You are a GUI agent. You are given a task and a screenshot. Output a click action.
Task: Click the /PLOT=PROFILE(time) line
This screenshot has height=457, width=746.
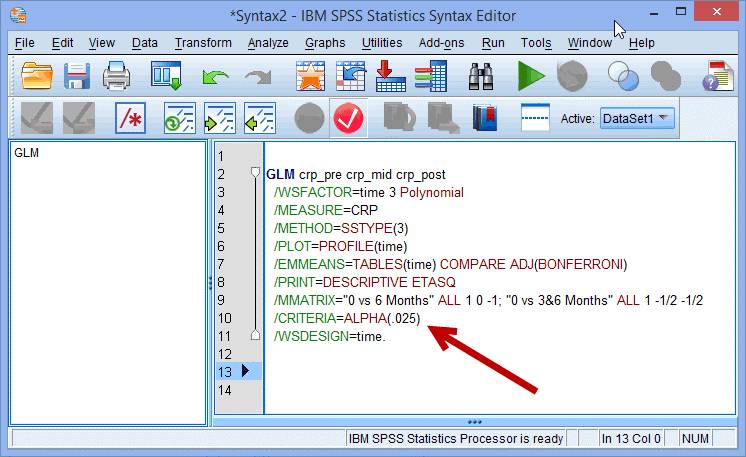[340, 246]
